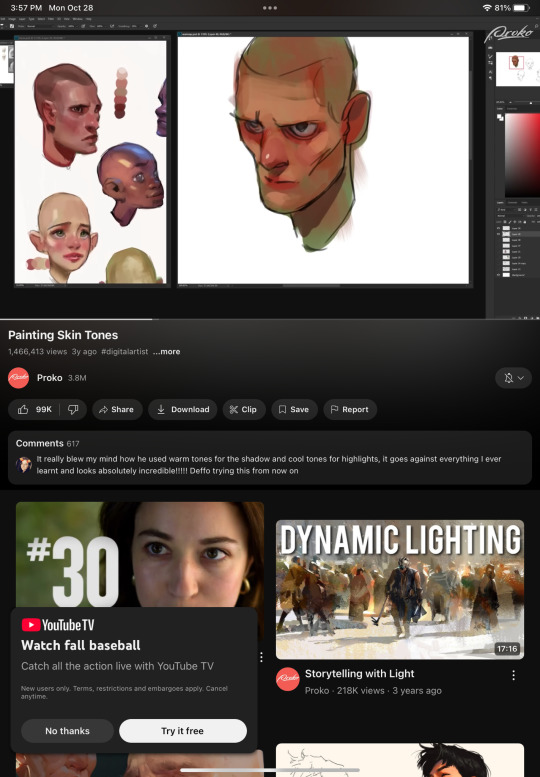Dislike the video using the thumbs-down icon
This screenshot has width=540, height=777.
pyautogui.click(x=73, y=409)
